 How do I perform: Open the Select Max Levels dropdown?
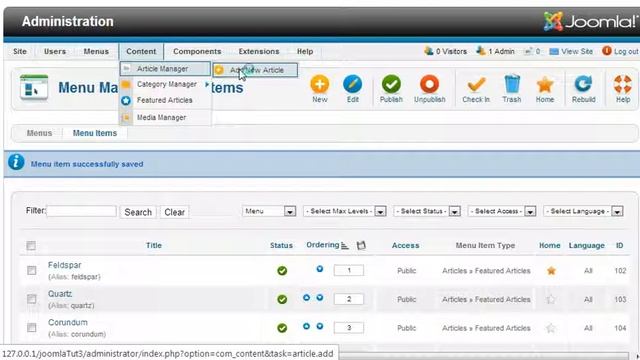[344, 211]
